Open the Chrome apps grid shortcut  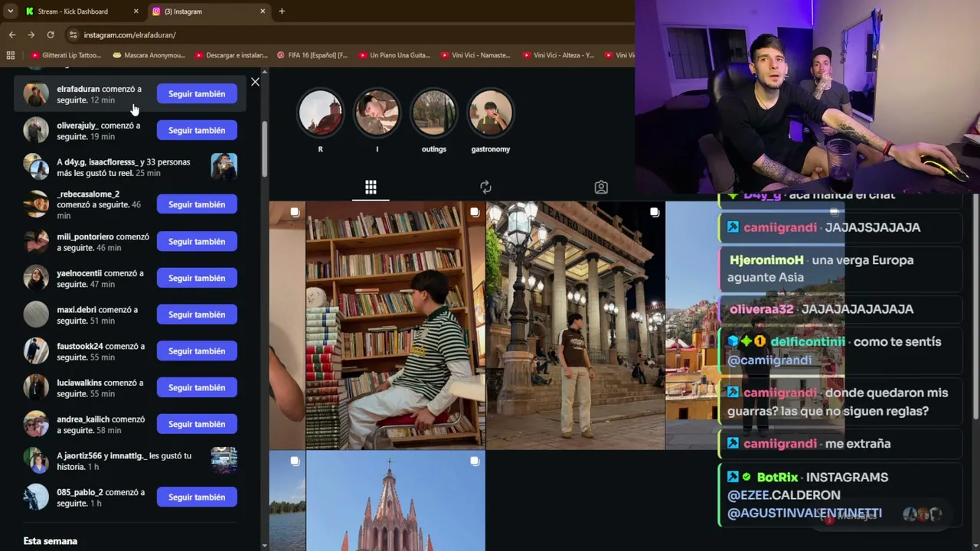[11, 55]
